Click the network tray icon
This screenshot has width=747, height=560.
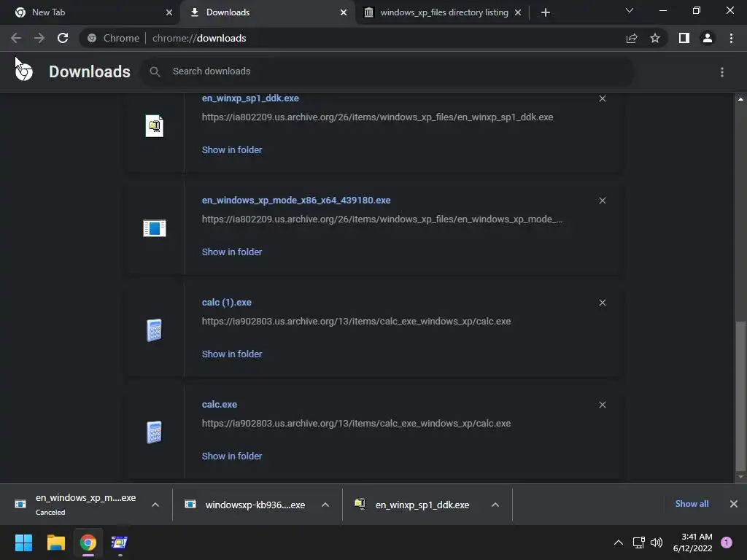639,542
